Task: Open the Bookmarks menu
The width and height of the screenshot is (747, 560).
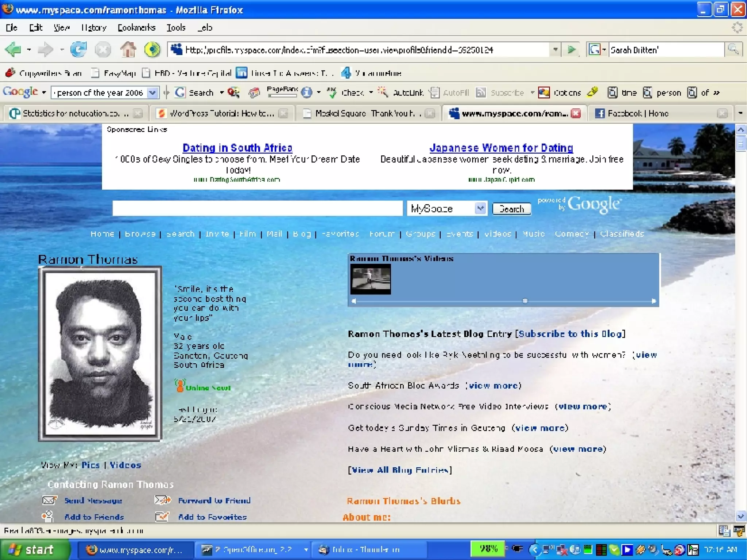Action: click(136, 28)
